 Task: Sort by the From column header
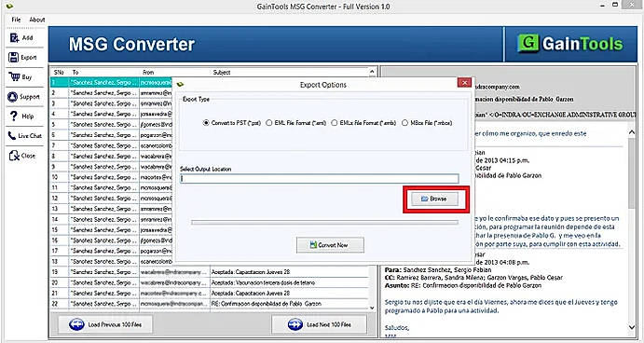[x=174, y=73]
